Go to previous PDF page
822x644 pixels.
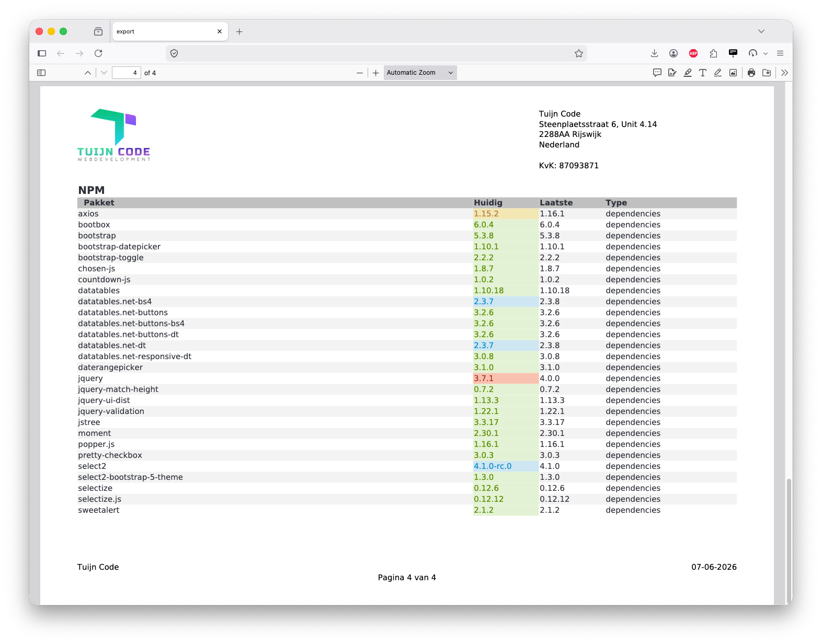pos(87,73)
